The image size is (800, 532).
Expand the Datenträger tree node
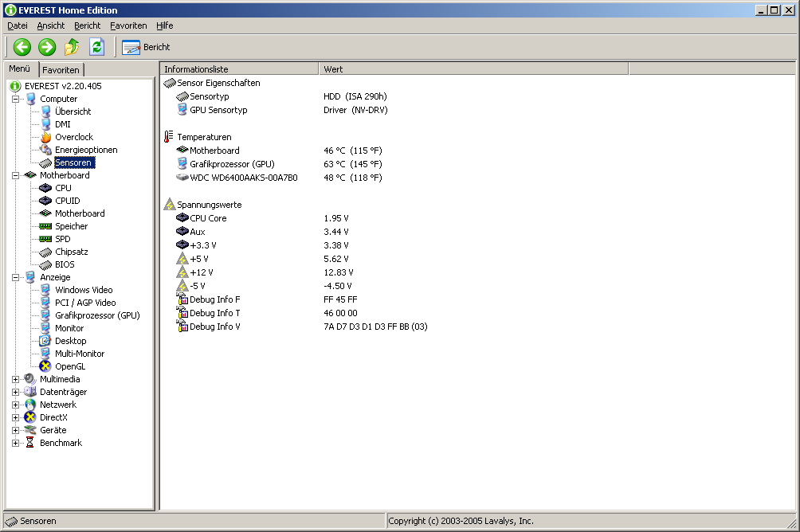click(x=15, y=393)
